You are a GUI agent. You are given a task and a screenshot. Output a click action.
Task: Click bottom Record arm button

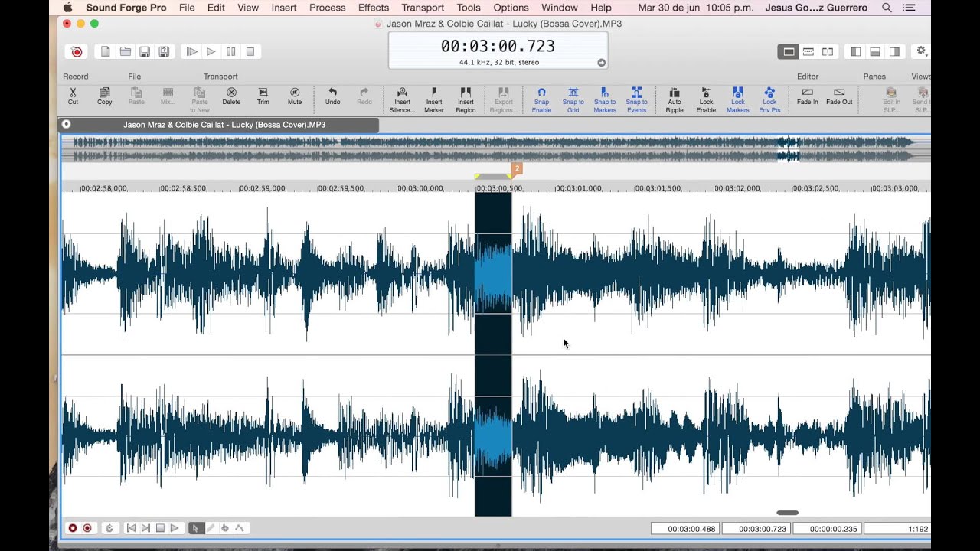(x=73, y=528)
